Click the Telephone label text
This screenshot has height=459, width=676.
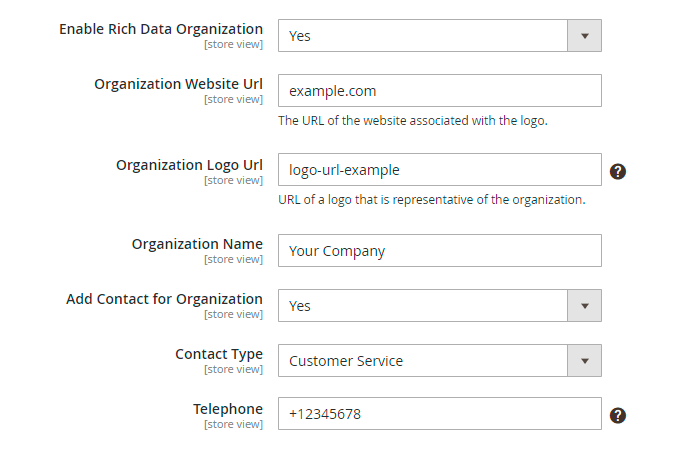(x=228, y=409)
